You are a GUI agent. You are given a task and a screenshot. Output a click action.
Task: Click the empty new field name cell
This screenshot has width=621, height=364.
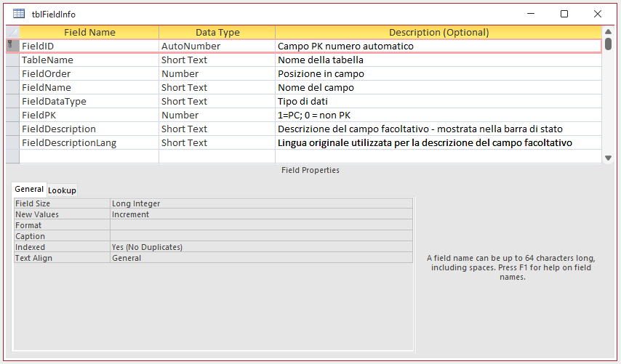(89, 157)
